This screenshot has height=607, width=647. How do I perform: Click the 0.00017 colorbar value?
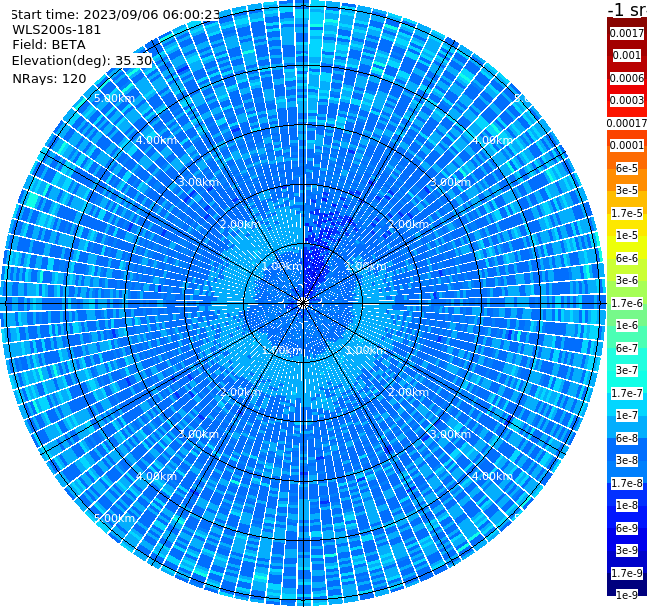(627, 123)
